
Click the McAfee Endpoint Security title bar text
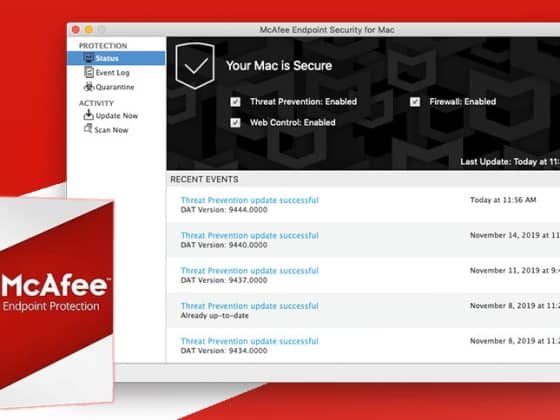coord(327,30)
